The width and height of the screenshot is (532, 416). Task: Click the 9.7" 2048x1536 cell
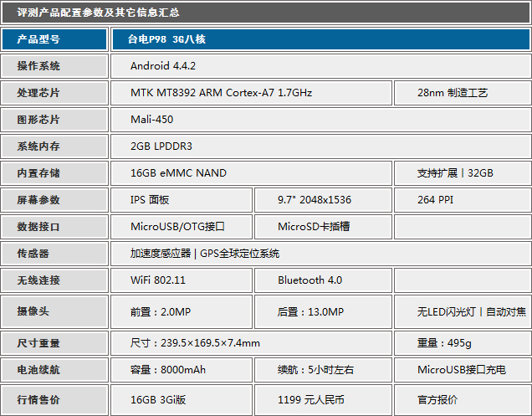tap(324, 200)
